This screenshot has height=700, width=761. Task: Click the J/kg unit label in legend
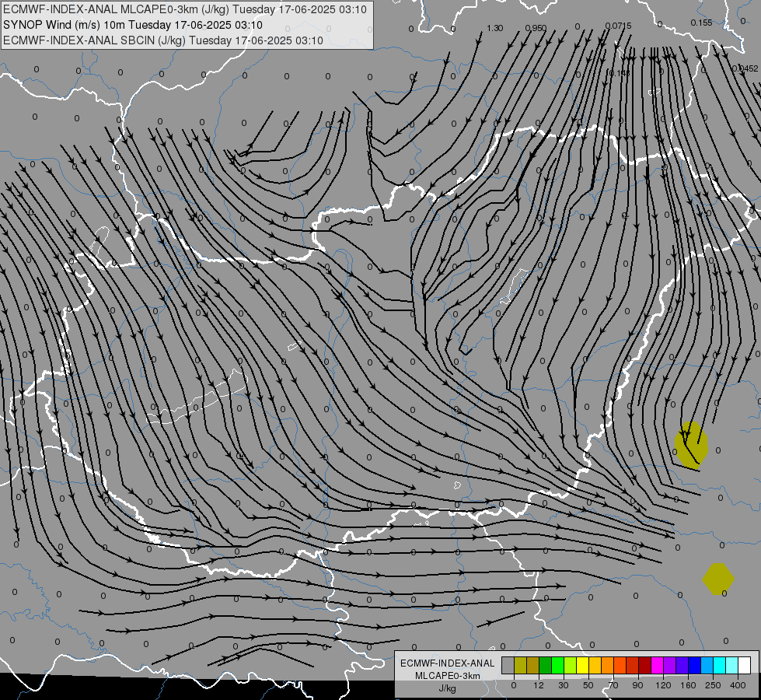pos(448,688)
